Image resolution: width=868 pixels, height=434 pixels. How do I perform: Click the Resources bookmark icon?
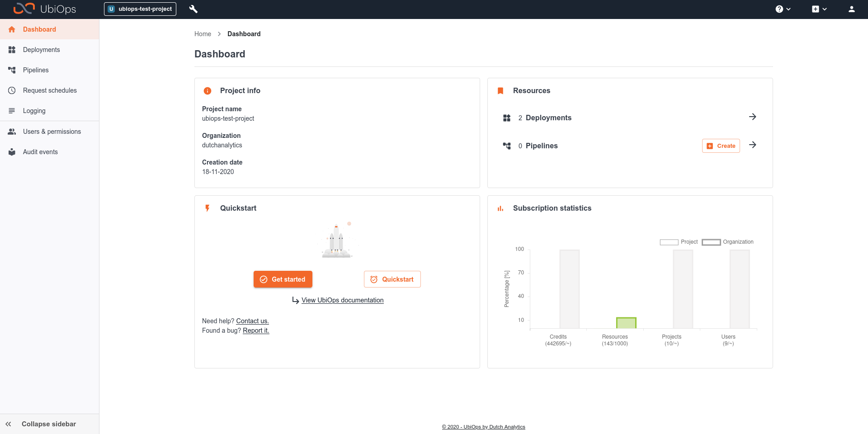(x=500, y=91)
